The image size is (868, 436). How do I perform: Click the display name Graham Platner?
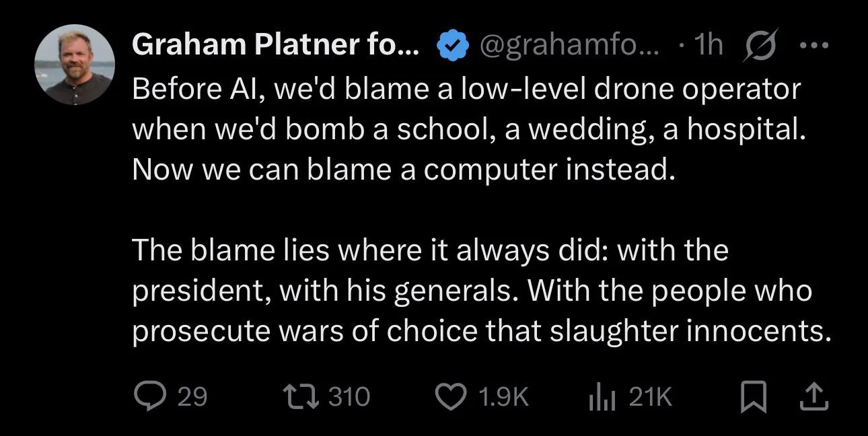(x=276, y=46)
